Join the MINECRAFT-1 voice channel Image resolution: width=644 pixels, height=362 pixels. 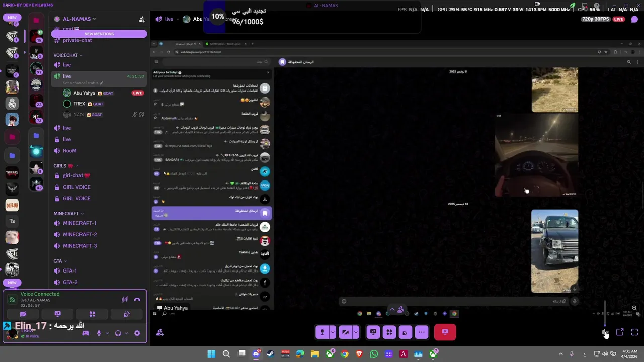(x=79, y=223)
